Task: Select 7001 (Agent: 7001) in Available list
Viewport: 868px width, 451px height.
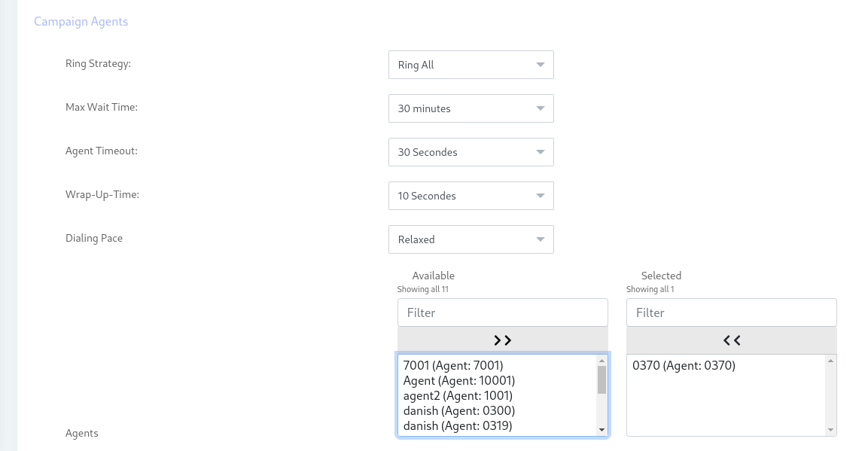Action: 453,366
